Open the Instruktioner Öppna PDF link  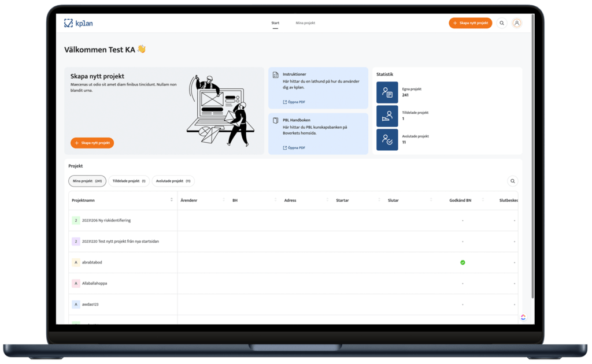click(294, 102)
